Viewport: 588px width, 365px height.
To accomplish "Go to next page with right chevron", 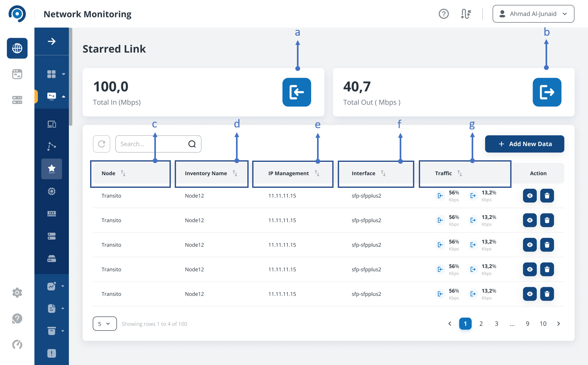I will pos(559,324).
